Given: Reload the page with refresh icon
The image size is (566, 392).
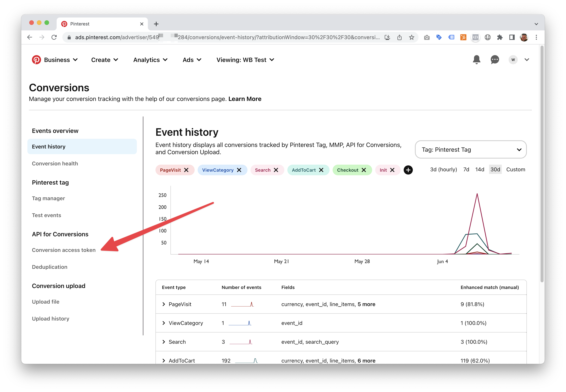Looking at the screenshot, I should pyautogui.click(x=54, y=37).
